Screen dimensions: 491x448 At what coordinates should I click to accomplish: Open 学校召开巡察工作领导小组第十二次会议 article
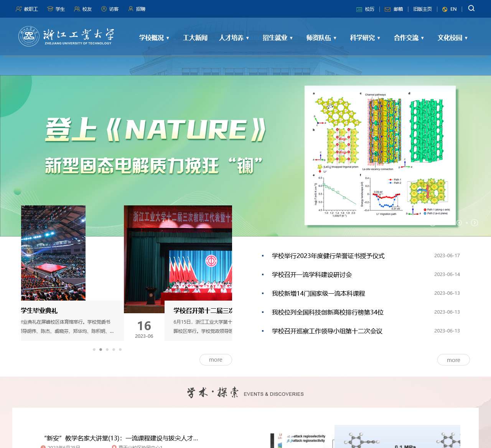327,331
